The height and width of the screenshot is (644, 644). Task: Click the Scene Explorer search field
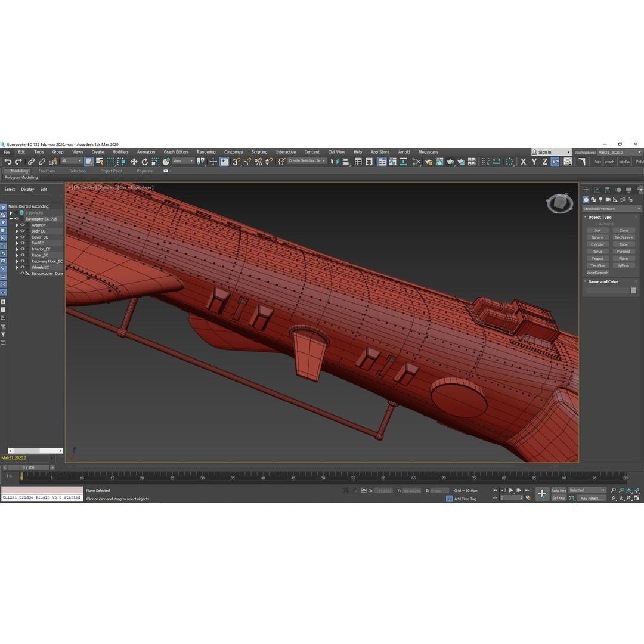pos(26,198)
